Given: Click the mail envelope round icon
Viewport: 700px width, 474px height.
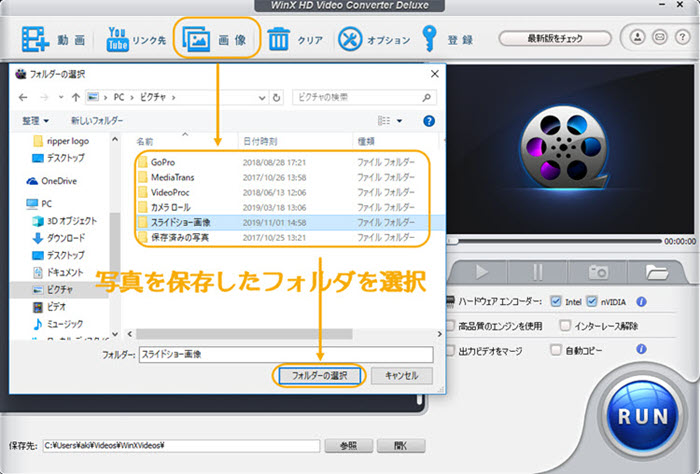Looking at the screenshot, I should [660, 37].
